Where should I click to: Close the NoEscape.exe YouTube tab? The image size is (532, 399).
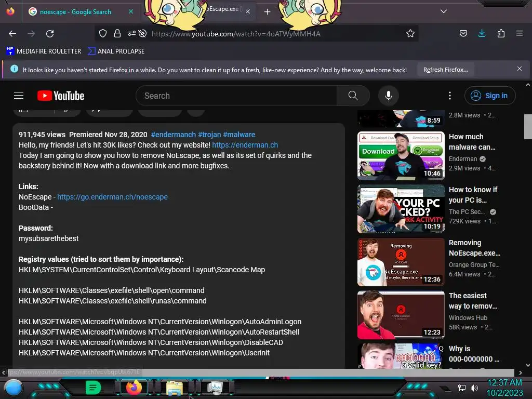tap(248, 11)
